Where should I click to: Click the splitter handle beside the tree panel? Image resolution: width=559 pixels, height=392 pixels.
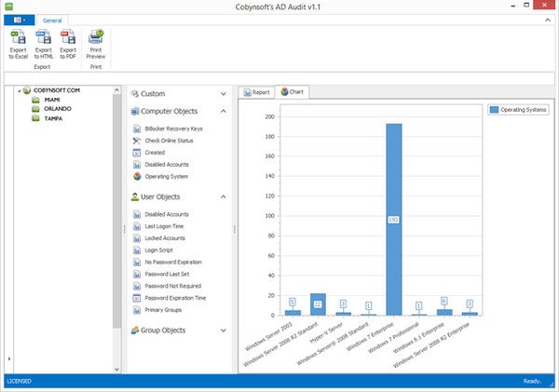pyautogui.click(x=124, y=229)
